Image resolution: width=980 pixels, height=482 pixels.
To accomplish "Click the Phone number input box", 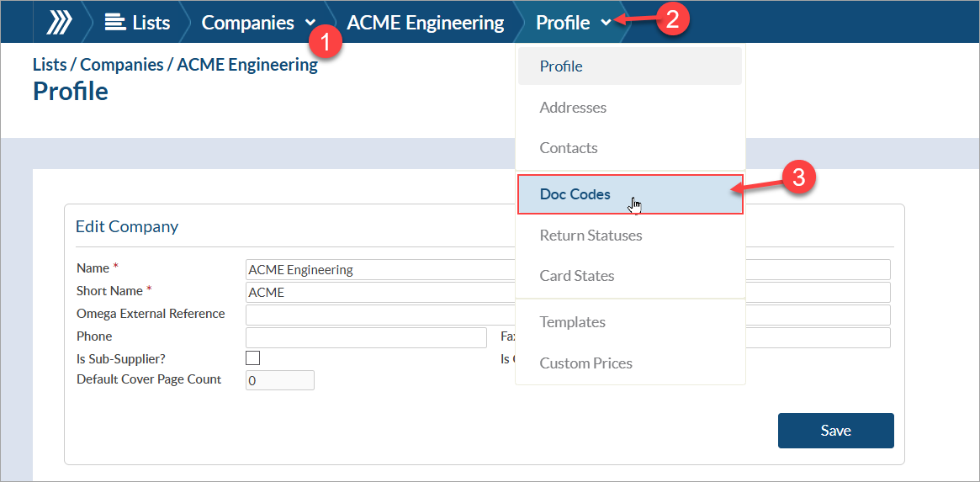I will tap(366, 337).
